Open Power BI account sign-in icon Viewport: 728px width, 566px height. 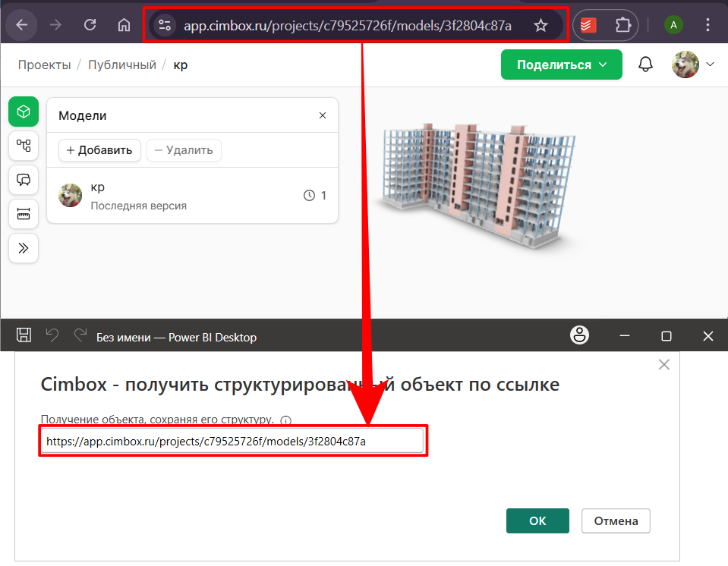579,335
